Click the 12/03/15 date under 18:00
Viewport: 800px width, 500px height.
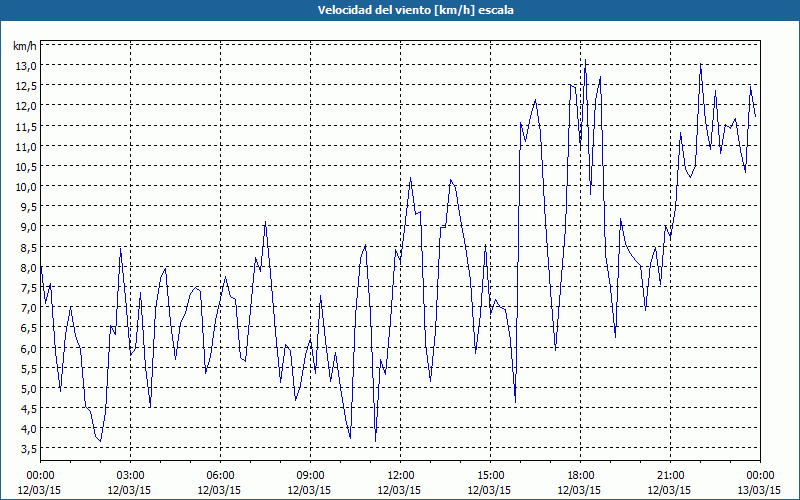pos(580,490)
